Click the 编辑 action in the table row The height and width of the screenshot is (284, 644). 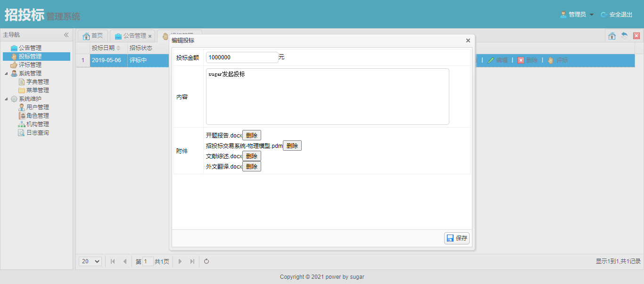tap(498, 60)
